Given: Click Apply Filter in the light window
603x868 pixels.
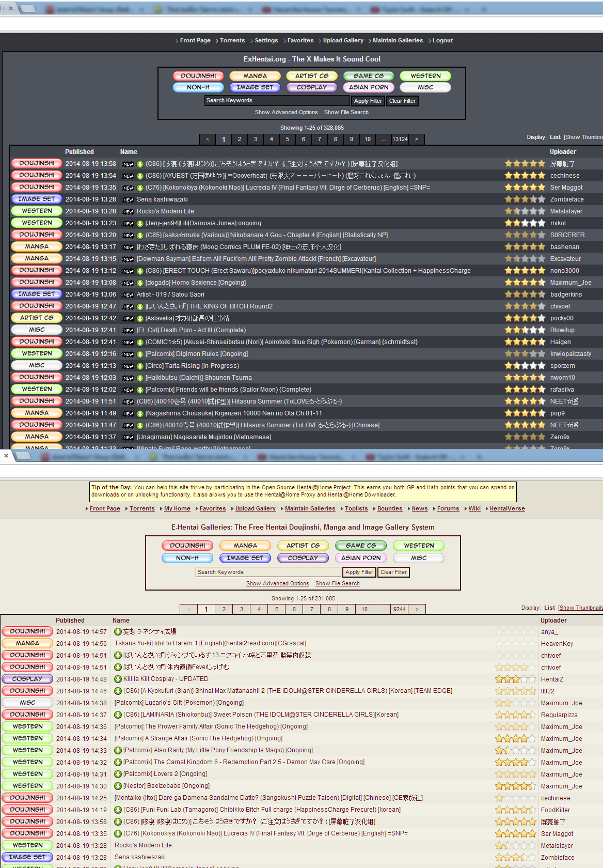Looking at the screenshot, I should coord(359,572).
